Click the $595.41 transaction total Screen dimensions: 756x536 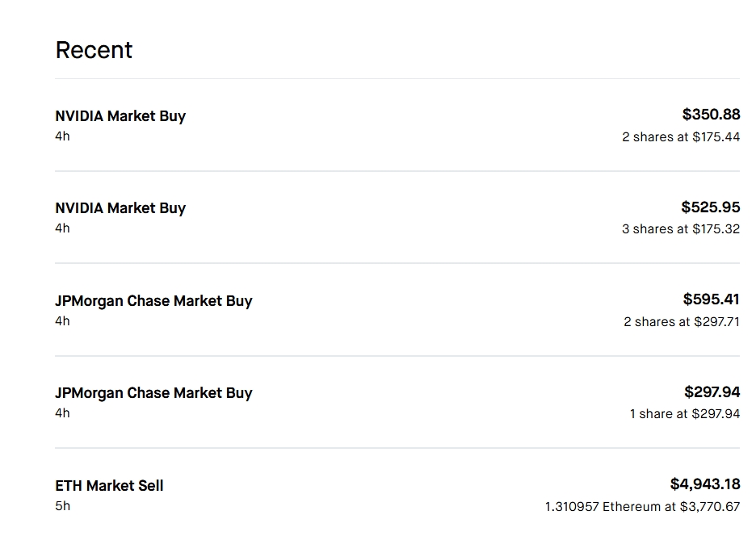coord(711,299)
